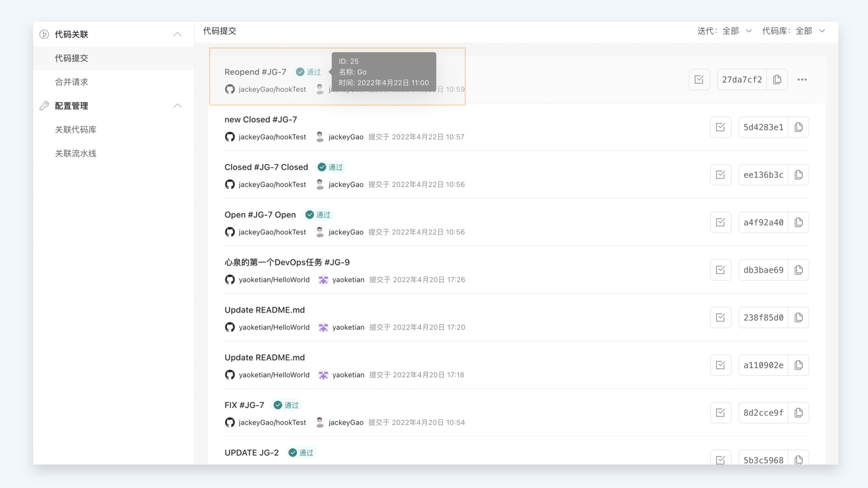868x488 pixels.
Task: Open commit titled new Closed #JG-7
Action: point(260,120)
